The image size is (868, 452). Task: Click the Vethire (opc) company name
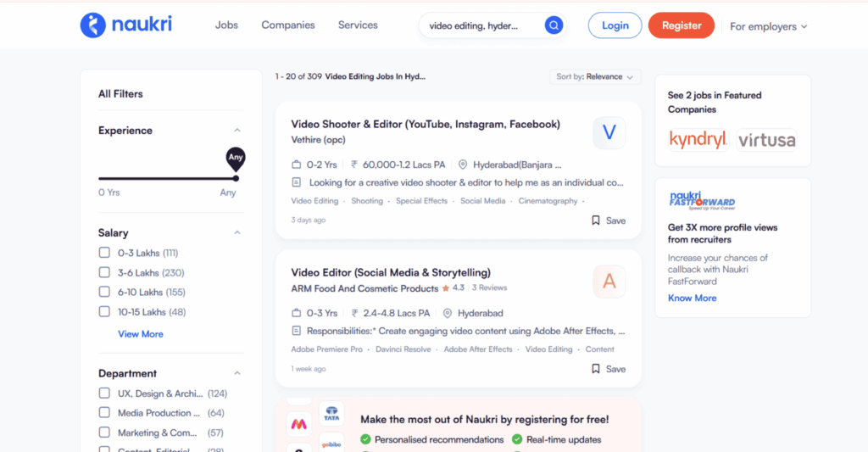click(319, 140)
